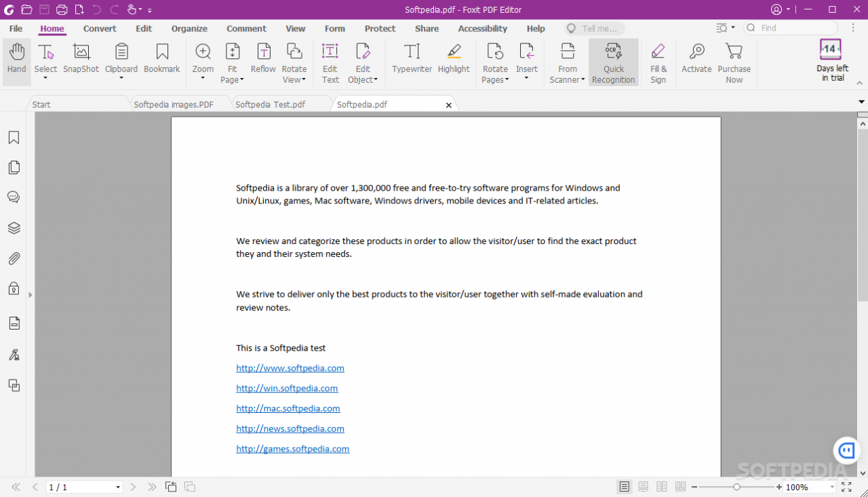Image resolution: width=868 pixels, height=497 pixels.
Task: Open the Bookmarks panel
Action: pos(14,137)
